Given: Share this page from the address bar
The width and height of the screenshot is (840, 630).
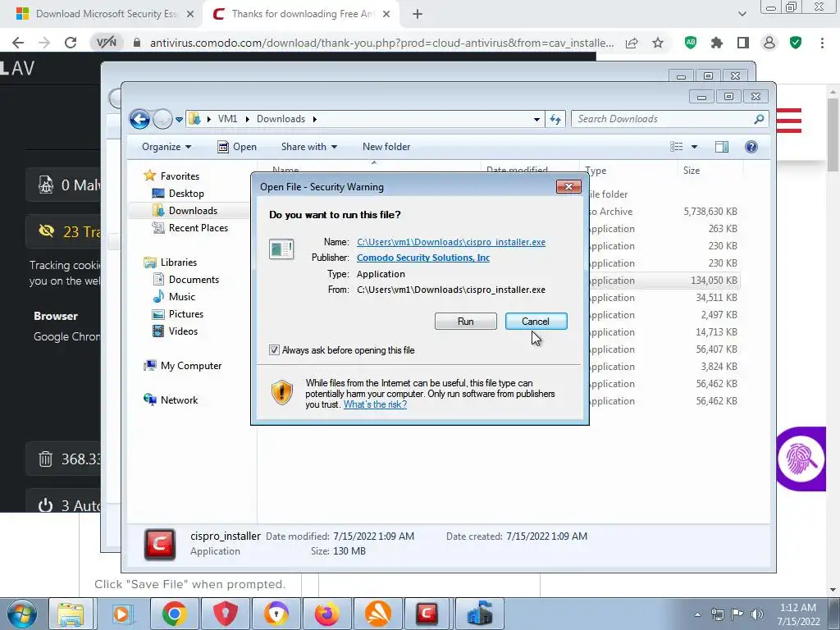Looking at the screenshot, I should (632, 43).
